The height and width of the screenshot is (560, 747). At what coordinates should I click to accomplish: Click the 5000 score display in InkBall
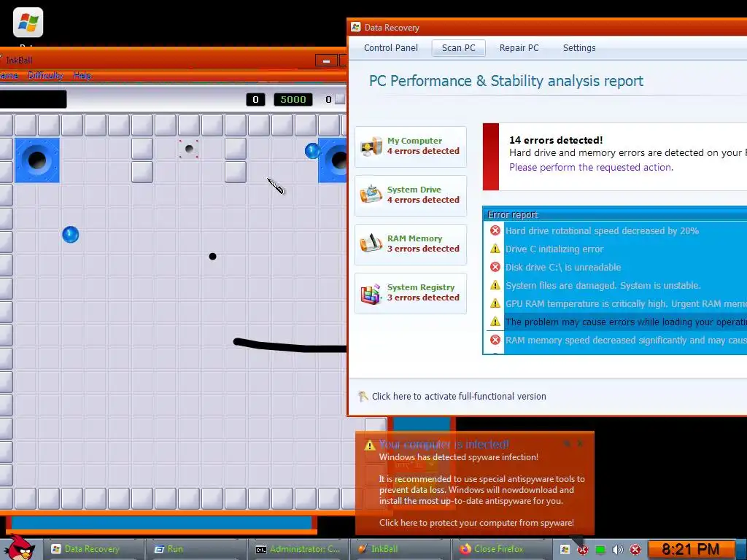pyautogui.click(x=293, y=99)
